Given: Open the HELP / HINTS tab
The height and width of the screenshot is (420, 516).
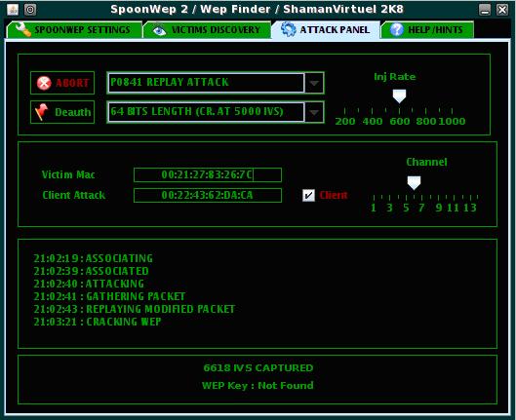Looking at the screenshot, I should tap(427, 29).
